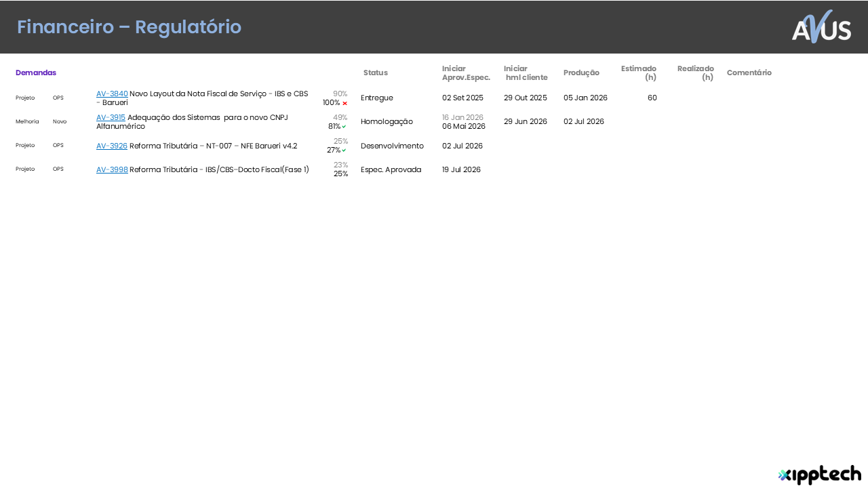Click the estimated hours value 60

click(x=652, y=98)
